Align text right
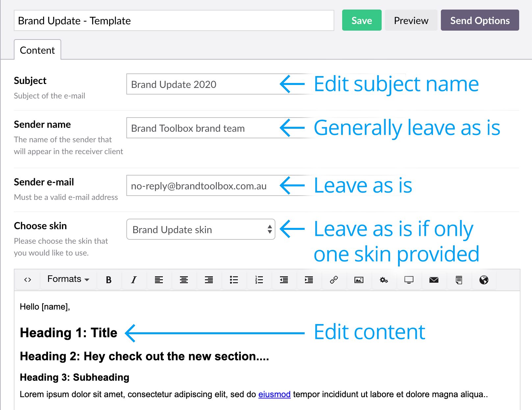This screenshot has height=410, width=532. [x=209, y=280]
